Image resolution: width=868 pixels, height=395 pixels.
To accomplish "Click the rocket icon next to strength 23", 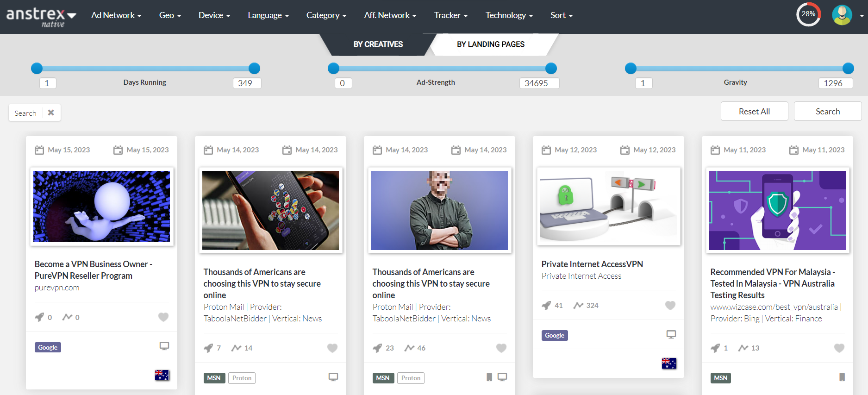I will click(x=378, y=348).
